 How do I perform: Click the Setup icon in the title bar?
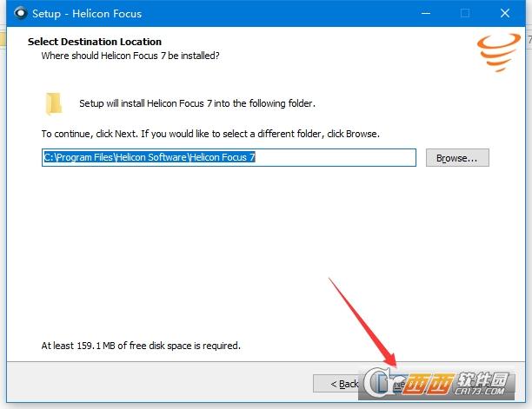click(18, 14)
